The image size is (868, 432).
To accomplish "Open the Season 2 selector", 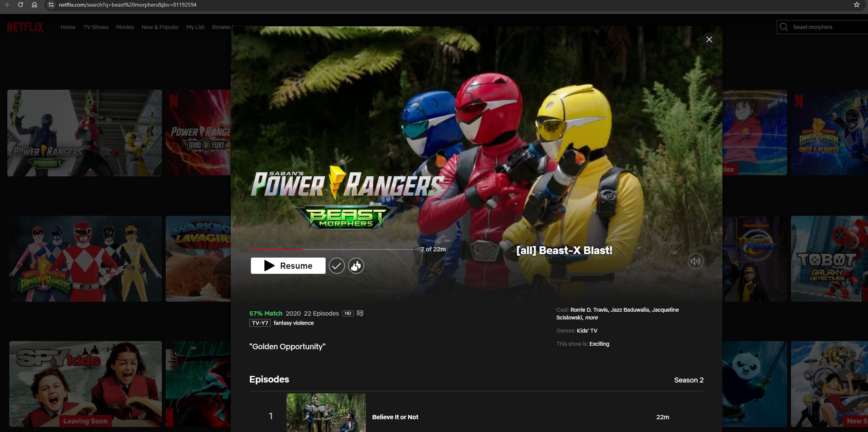I will click(x=689, y=380).
